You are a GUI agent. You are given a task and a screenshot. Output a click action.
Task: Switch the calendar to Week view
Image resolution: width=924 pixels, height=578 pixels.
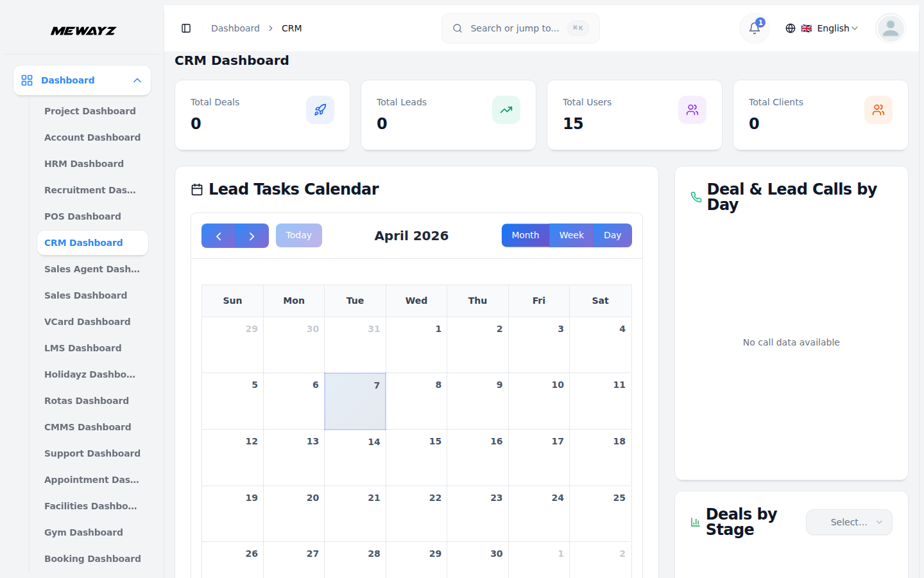(571, 235)
